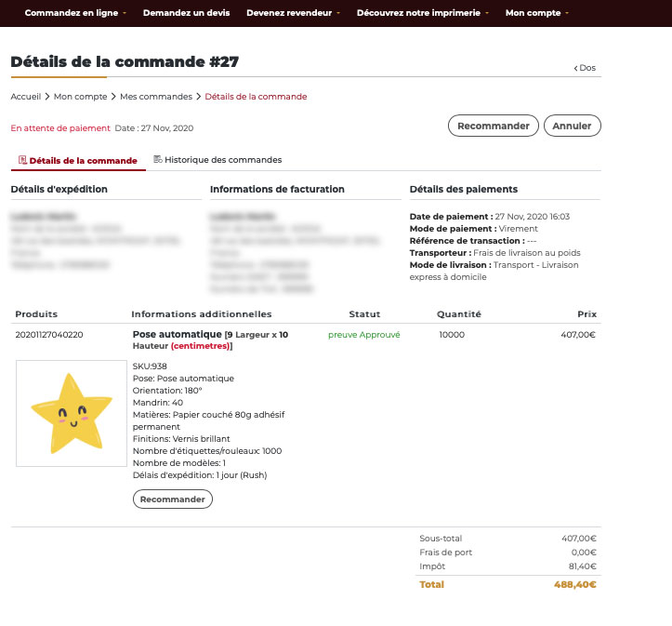Click the Annuler button
This screenshot has width=672, height=626.
point(572,126)
